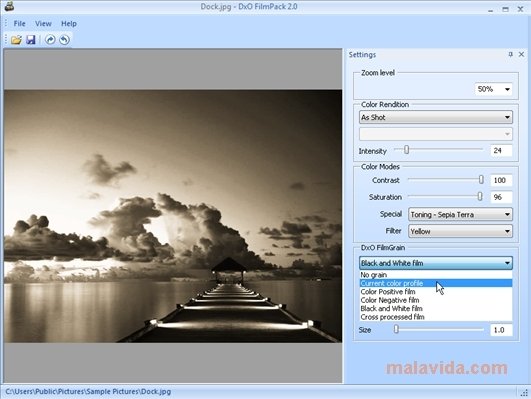Pin the Settings panel with pushpin icon

510,54
